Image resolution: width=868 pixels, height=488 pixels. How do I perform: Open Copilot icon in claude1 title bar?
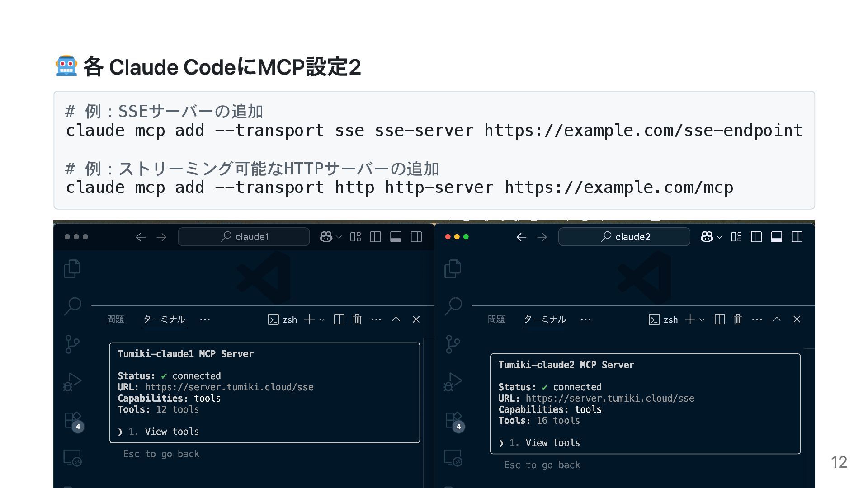pos(326,237)
